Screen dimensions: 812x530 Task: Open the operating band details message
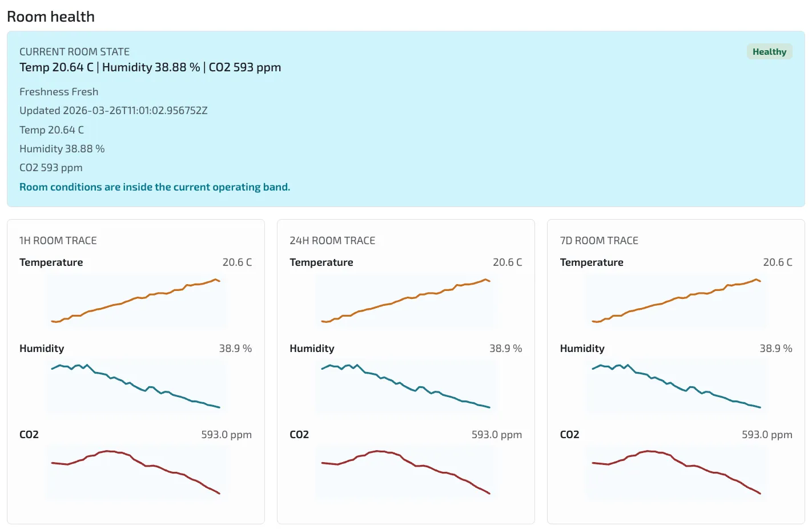pos(154,187)
